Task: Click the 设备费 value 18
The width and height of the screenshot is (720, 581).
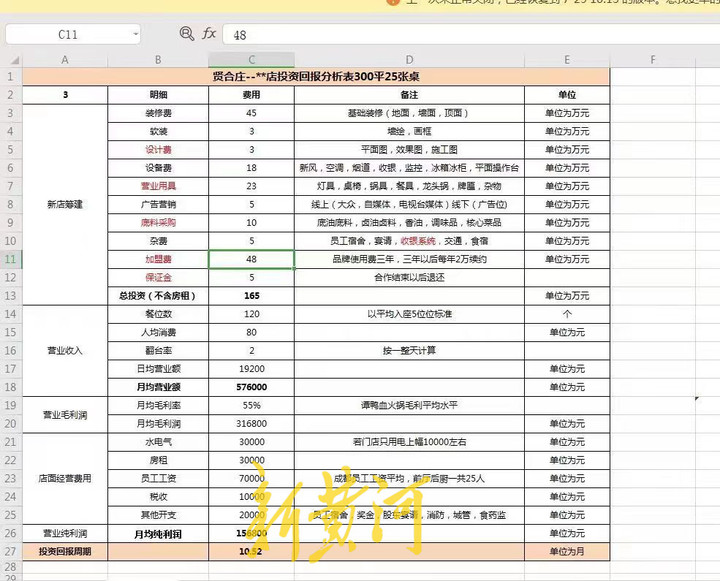Action: pos(252,168)
